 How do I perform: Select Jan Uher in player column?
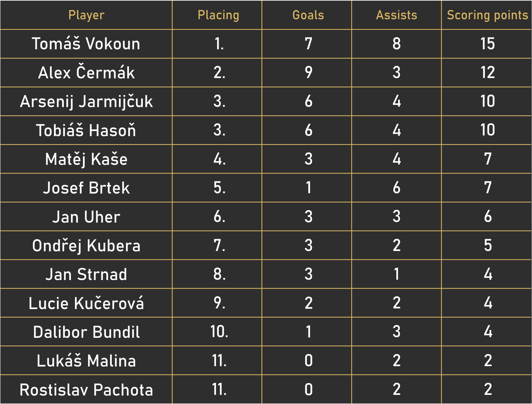[x=86, y=217]
